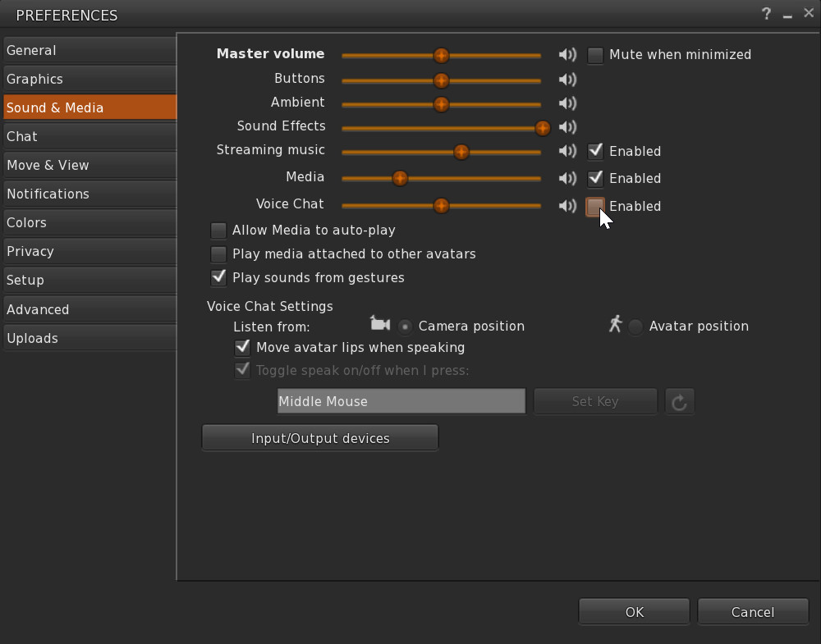Mute the Streaming music speaker icon

coord(566,151)
